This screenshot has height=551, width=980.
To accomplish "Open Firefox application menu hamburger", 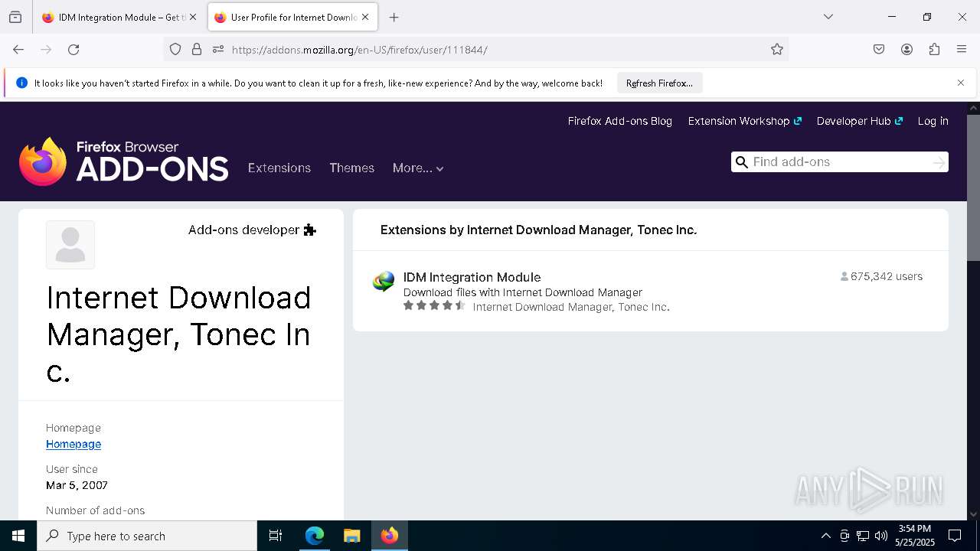I will [x=962, y=50].
